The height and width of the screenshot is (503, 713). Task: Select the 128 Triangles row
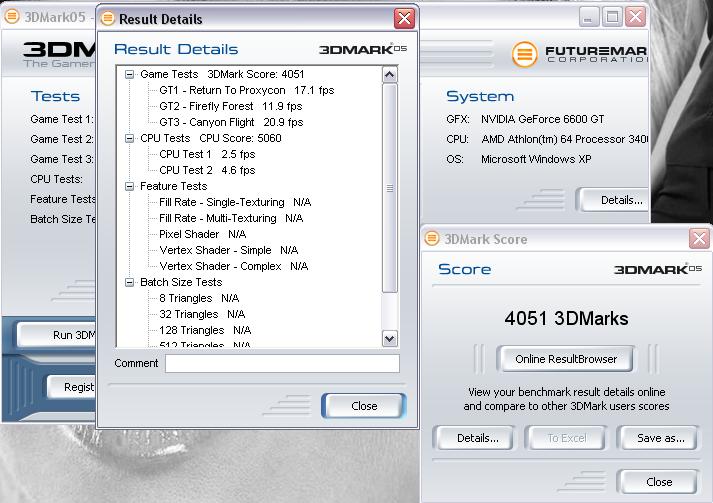205,330
